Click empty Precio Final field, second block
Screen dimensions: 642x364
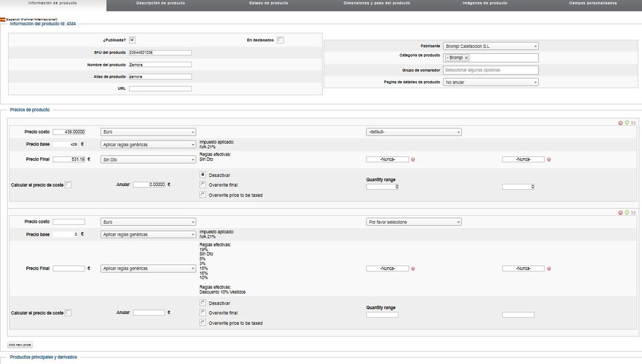(69, 268)
